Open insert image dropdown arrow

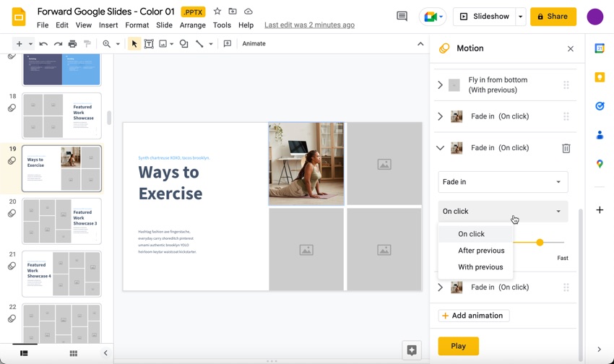click(171, 44)
